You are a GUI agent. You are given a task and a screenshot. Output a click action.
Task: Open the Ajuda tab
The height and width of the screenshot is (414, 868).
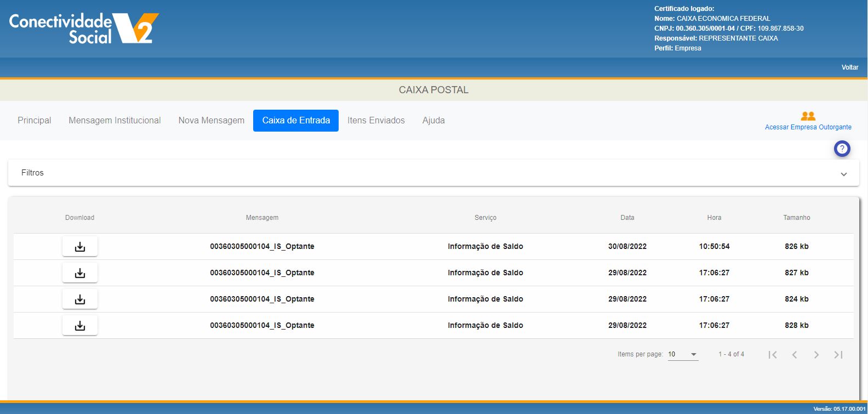[x=433, y=121]
